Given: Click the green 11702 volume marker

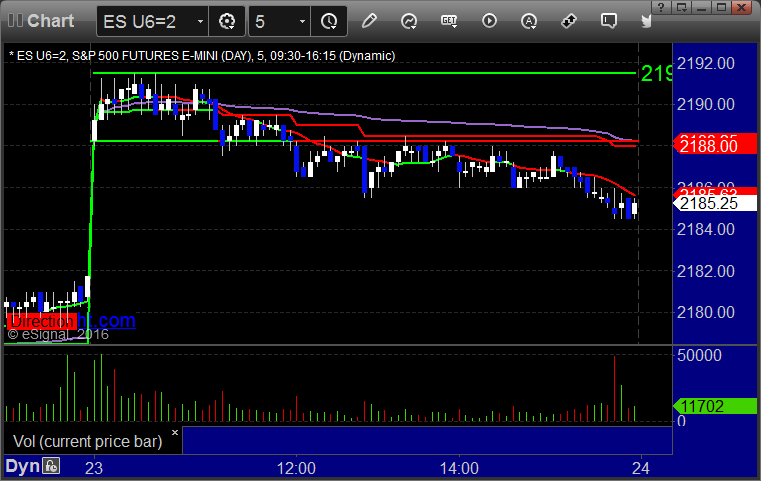Looking at the screenshot, I should coord(714,406).
